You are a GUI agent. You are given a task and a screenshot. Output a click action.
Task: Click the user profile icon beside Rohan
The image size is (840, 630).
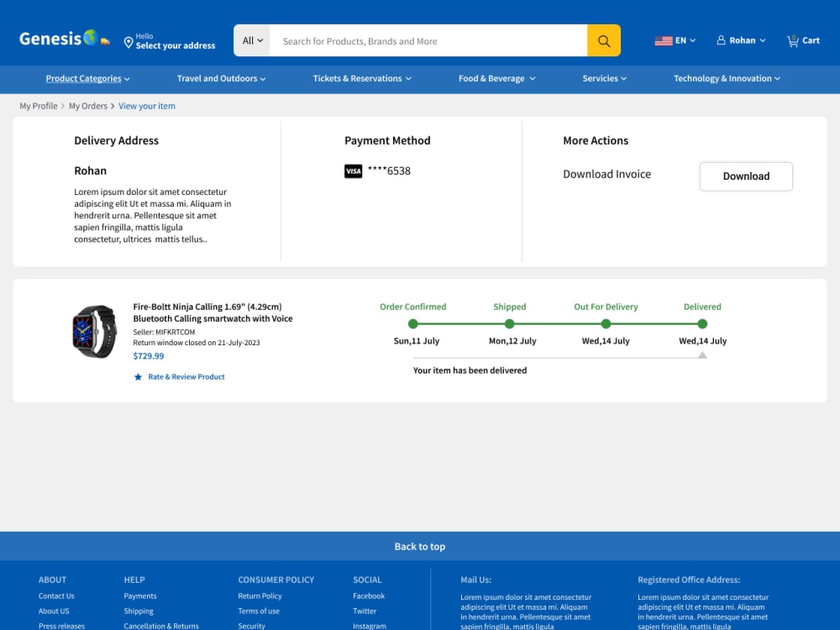pyautogui.click(x=721, y=40)
